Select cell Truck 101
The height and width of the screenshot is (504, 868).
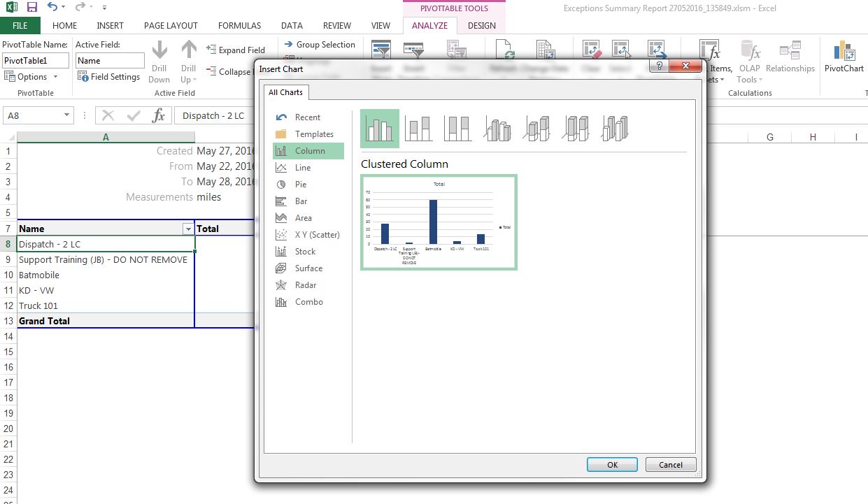(106, 305)
